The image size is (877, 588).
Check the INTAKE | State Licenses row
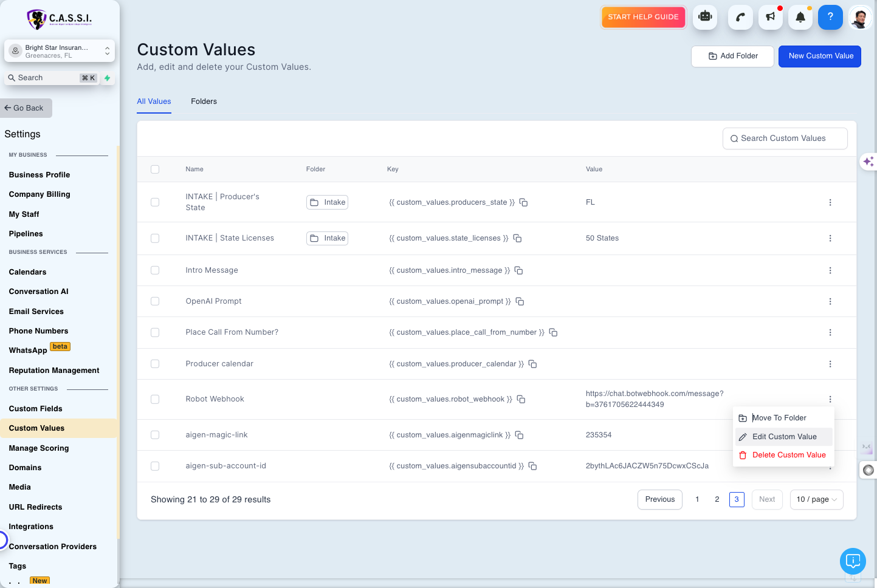155,238
